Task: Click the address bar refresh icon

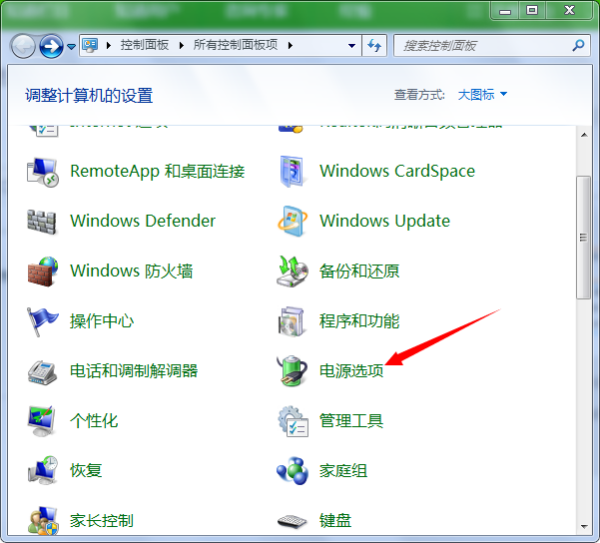Action: click(x=374, y=46)
